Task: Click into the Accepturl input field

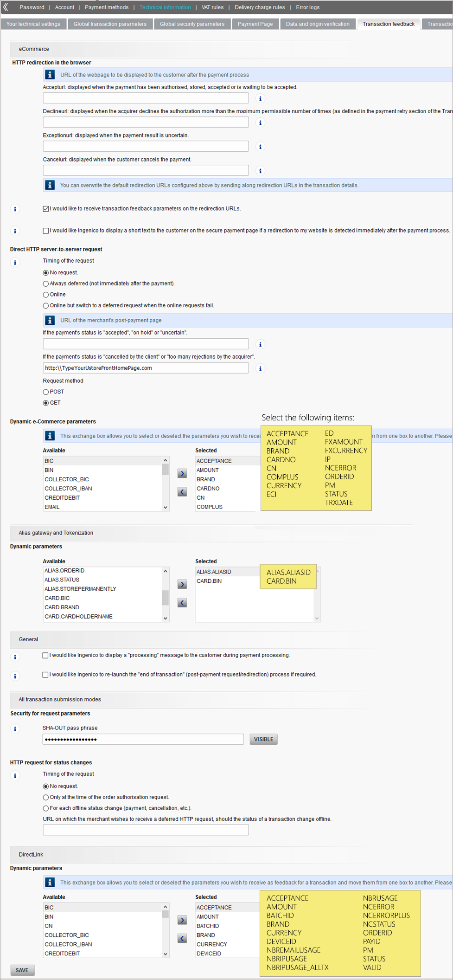Action: [146, 98]
